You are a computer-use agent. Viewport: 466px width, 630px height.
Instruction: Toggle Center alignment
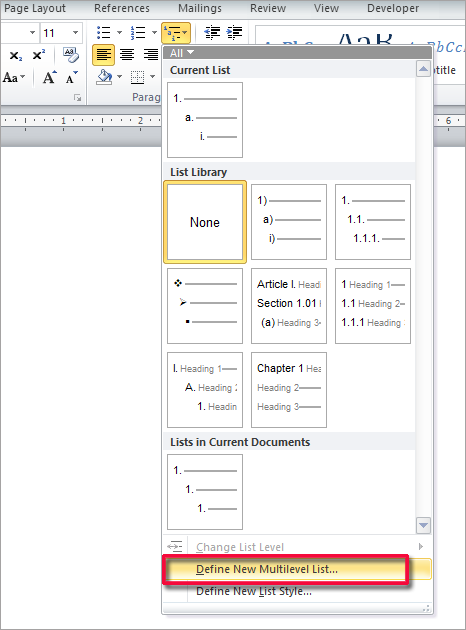pos(127,55)
